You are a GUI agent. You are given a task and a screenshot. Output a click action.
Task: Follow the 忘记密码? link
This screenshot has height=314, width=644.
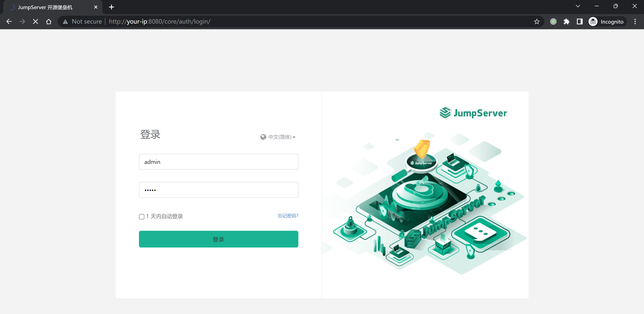[x=288, y=216]
